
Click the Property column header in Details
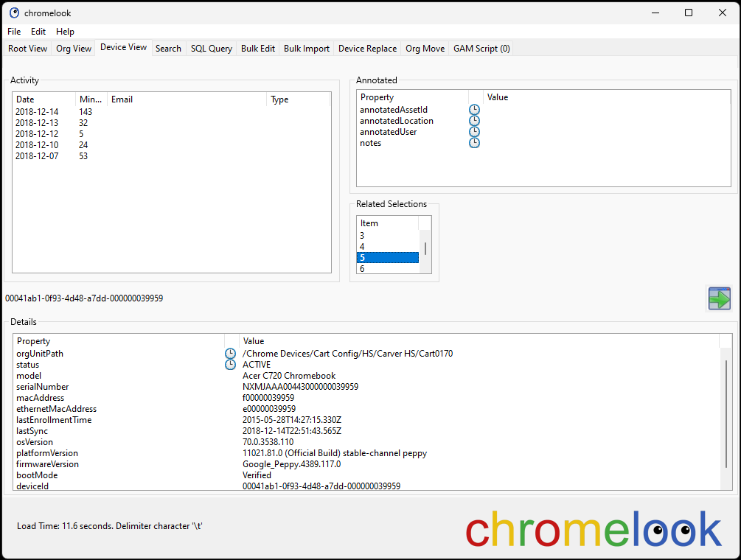click(x=119, y=341)
